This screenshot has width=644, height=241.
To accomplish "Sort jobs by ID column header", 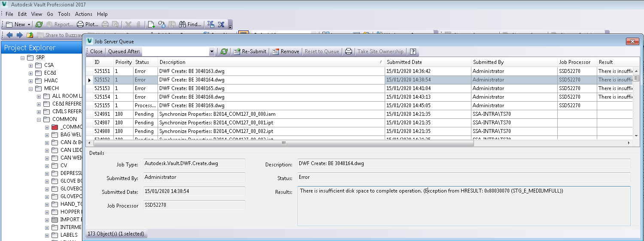I will pyautogui.click(x=103, y=62).
